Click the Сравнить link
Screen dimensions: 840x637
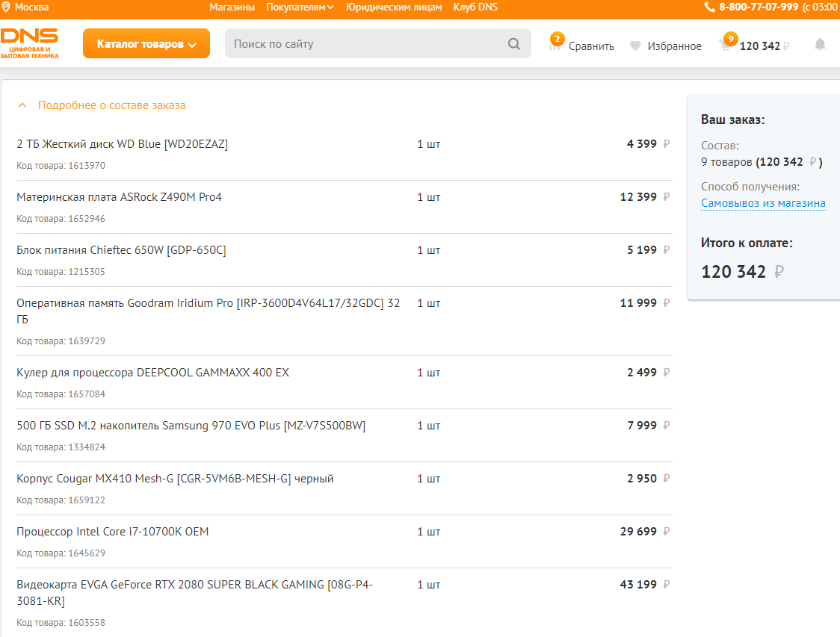[x=591, y=46]
